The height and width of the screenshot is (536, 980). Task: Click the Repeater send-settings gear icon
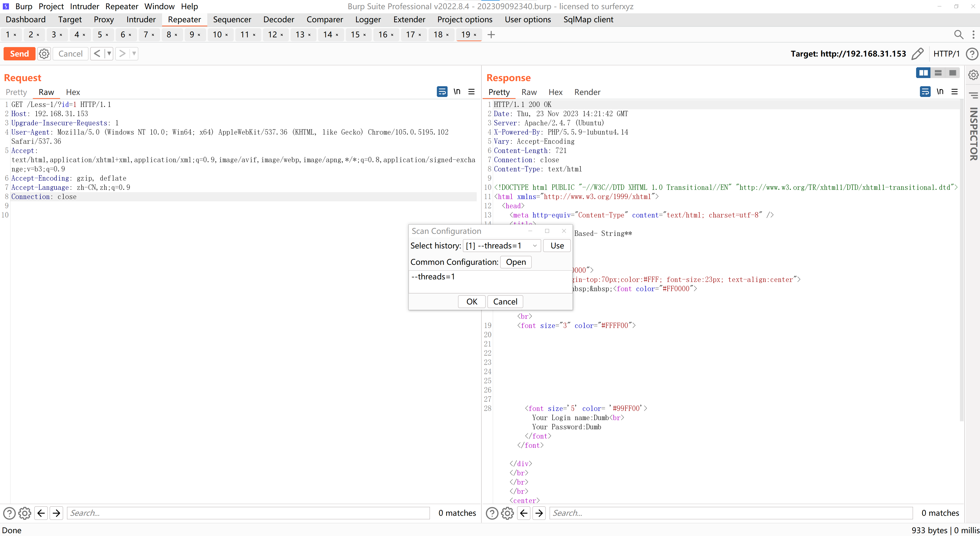pos(44,54)
